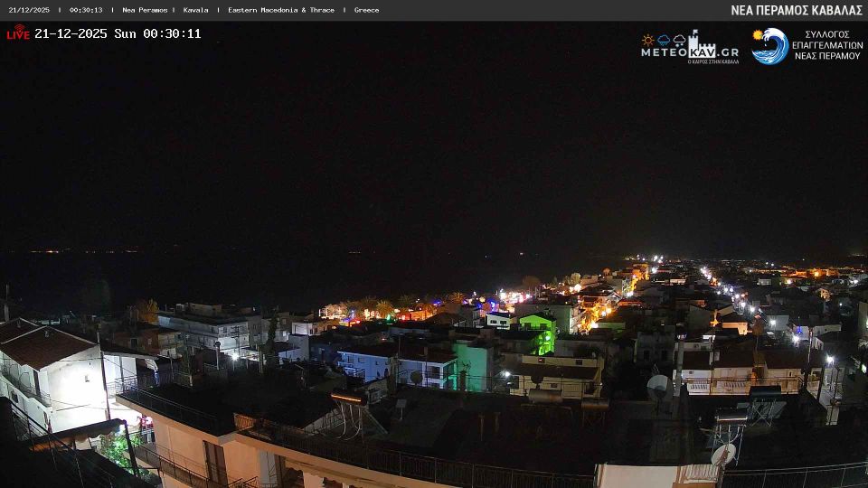Click the sun icon in Meteokav logo
This screenshot has height=488, width=868.
tap(648, 40)
